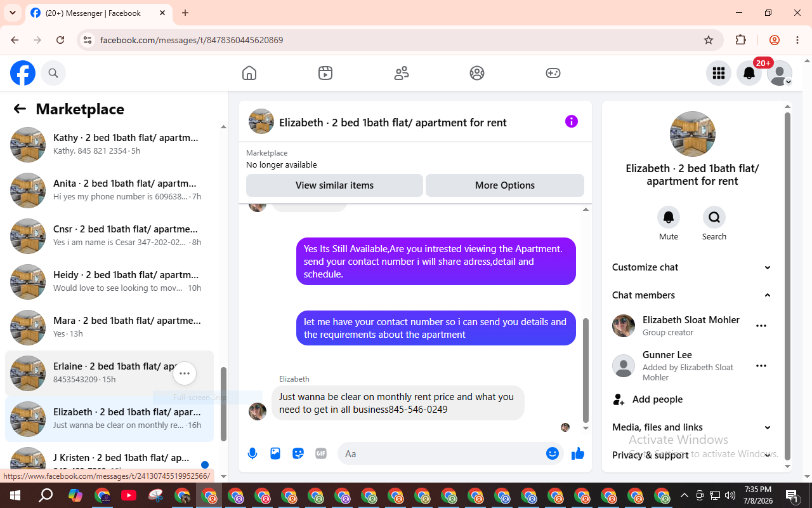Screen dimensions: 812x508
Task: Open conversation information purple info icon
Action: tap(572, 121)
